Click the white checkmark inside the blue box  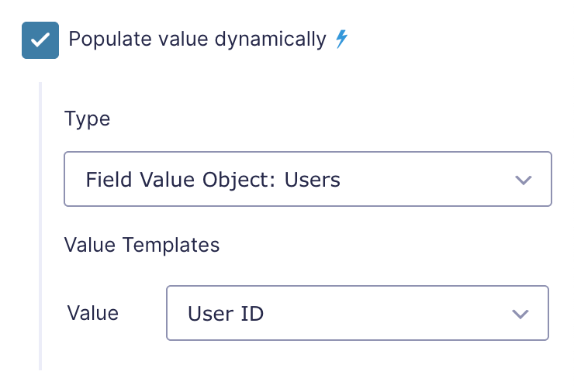pos(40,40)
